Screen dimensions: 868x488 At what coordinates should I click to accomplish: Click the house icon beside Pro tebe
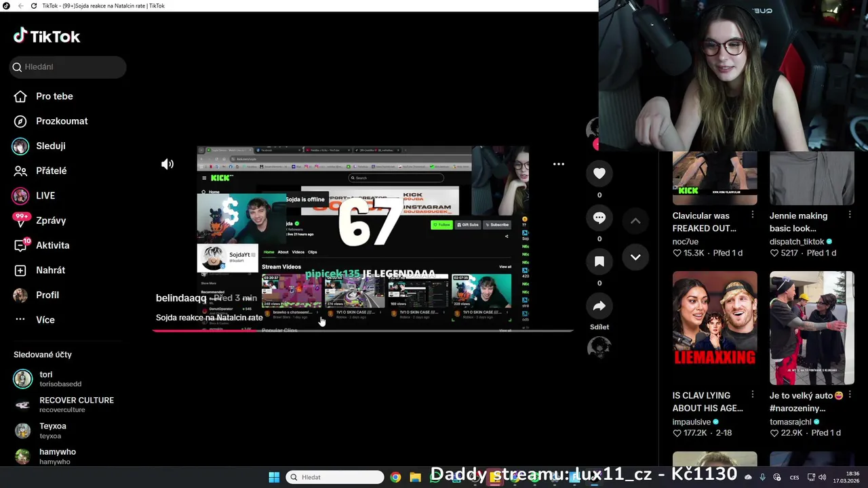click(20, 96)
